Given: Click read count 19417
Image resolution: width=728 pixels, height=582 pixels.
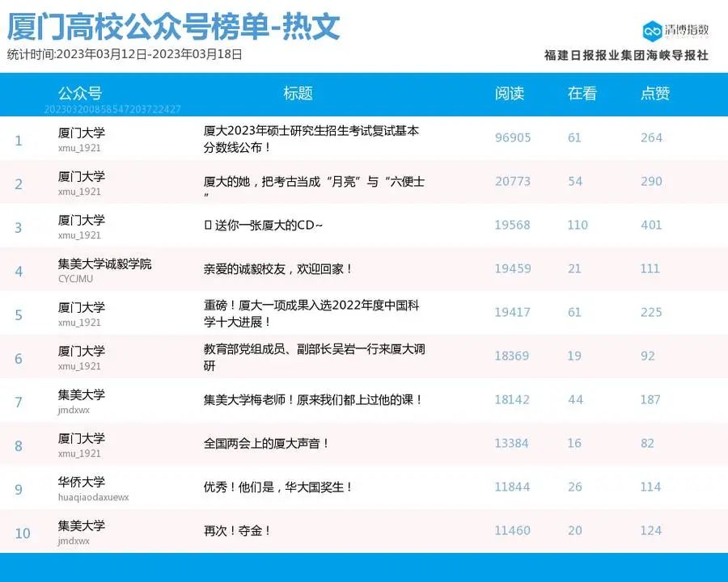Looking at the screenshot, I should (x=513, y=312).
